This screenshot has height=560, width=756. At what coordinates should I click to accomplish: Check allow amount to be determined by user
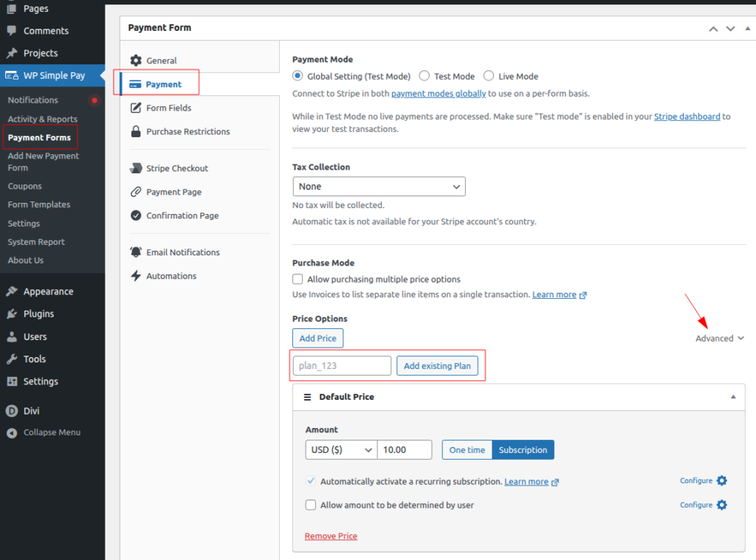(x=311, y=505)
